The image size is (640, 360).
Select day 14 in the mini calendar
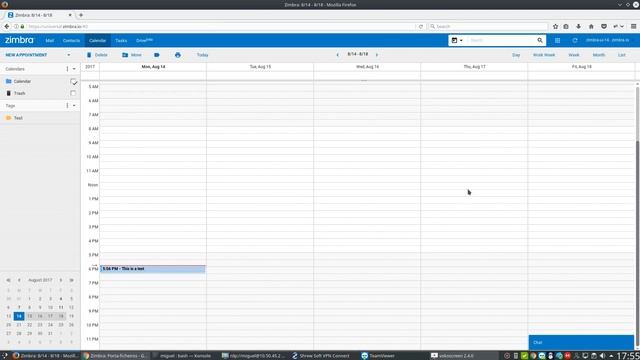coord(19,316)
